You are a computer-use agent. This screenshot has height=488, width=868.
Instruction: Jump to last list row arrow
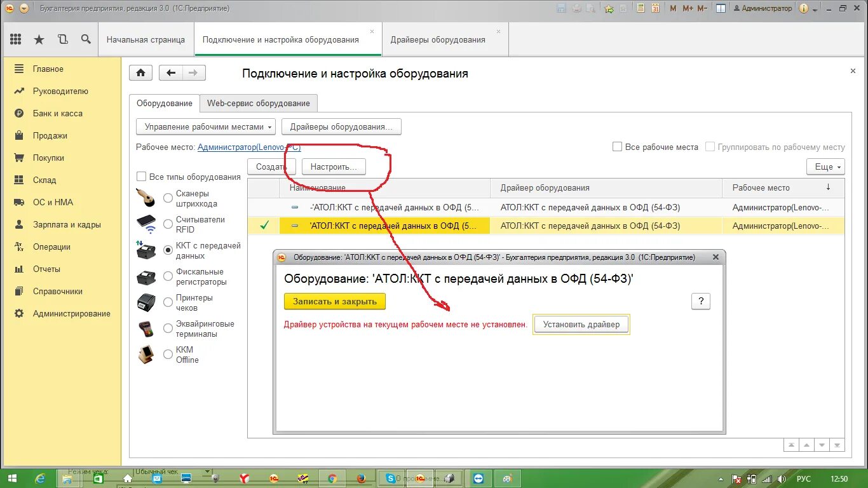pyautogui.click(x=837, y=445)
